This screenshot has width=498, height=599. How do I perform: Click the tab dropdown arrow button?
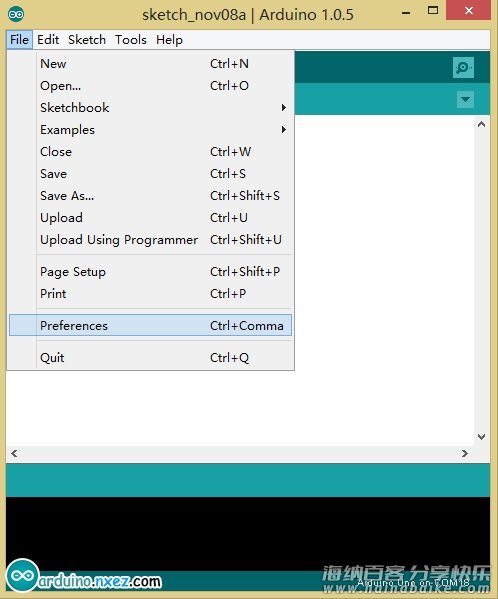(465, 99)
